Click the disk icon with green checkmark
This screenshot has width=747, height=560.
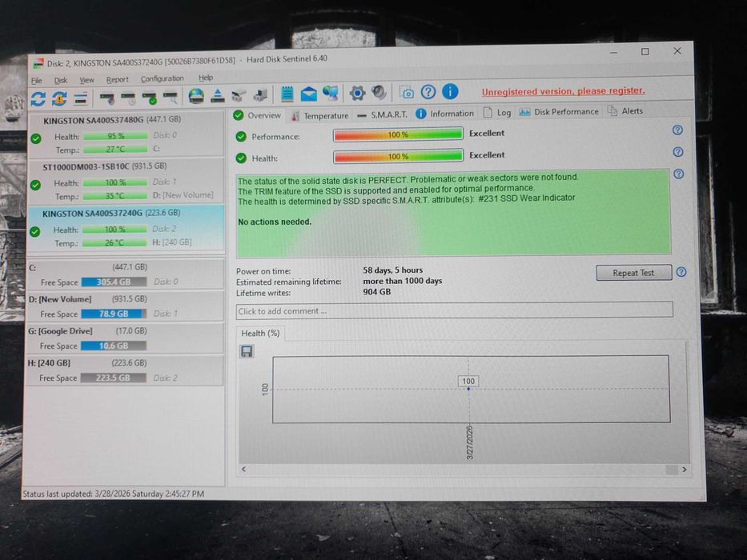click(x=150, y=98)
